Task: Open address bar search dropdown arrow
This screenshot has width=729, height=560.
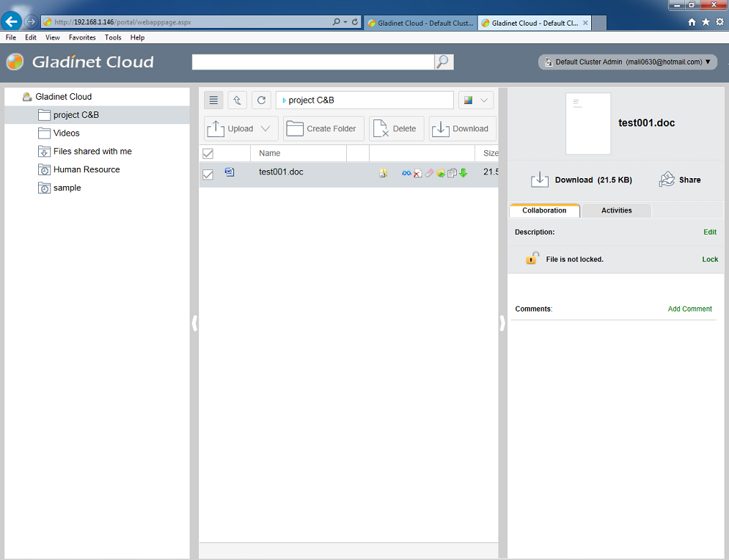Action: (x=345, y=22)
